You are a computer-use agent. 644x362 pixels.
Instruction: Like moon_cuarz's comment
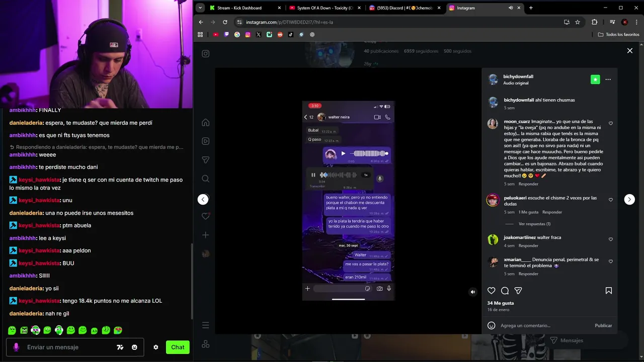click(611, 123)
